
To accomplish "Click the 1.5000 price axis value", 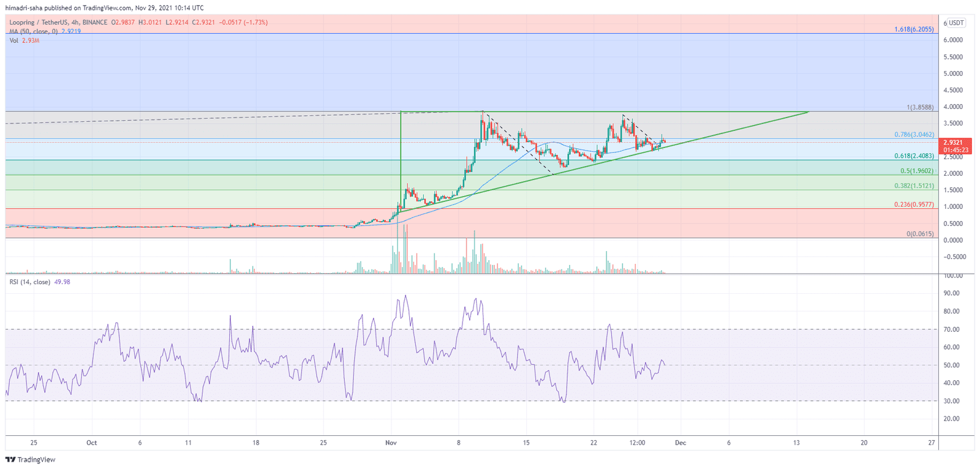I will (x=953, y=190).
